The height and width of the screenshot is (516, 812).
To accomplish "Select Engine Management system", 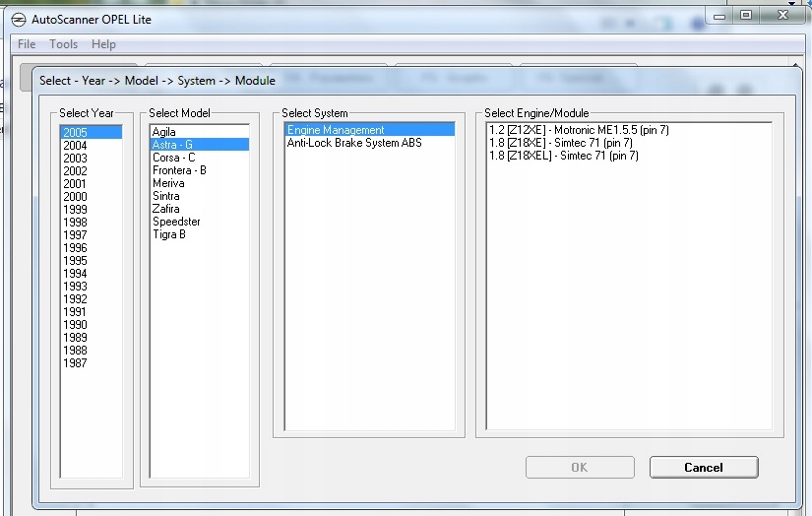I will click(370, 130).
